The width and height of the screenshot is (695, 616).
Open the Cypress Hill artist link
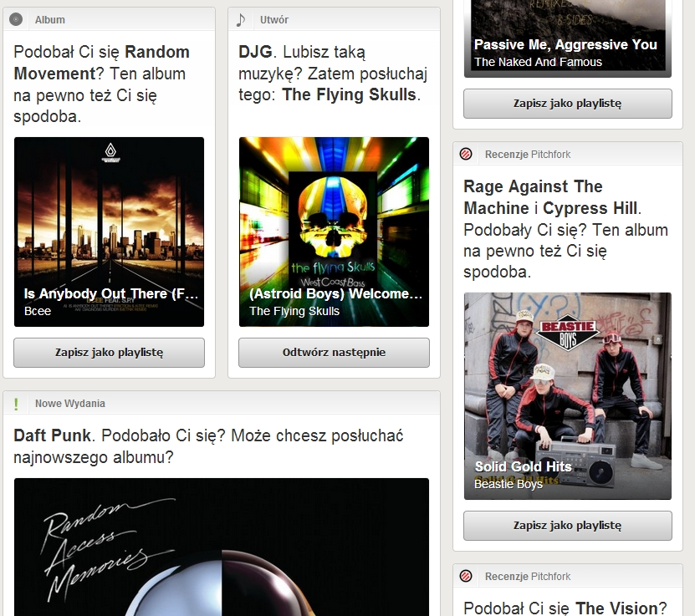click(590, 208)
